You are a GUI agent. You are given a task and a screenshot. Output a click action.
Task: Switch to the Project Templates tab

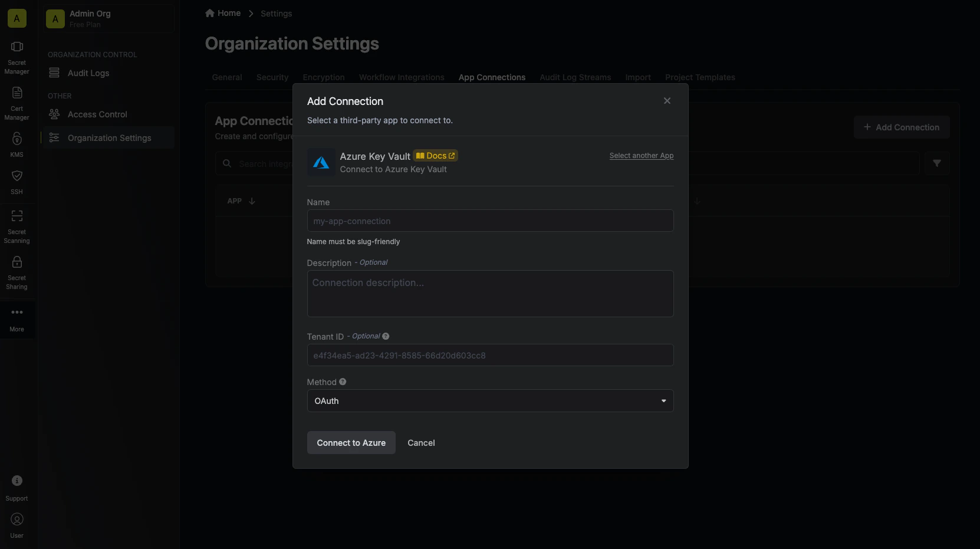tap(700, 77)
